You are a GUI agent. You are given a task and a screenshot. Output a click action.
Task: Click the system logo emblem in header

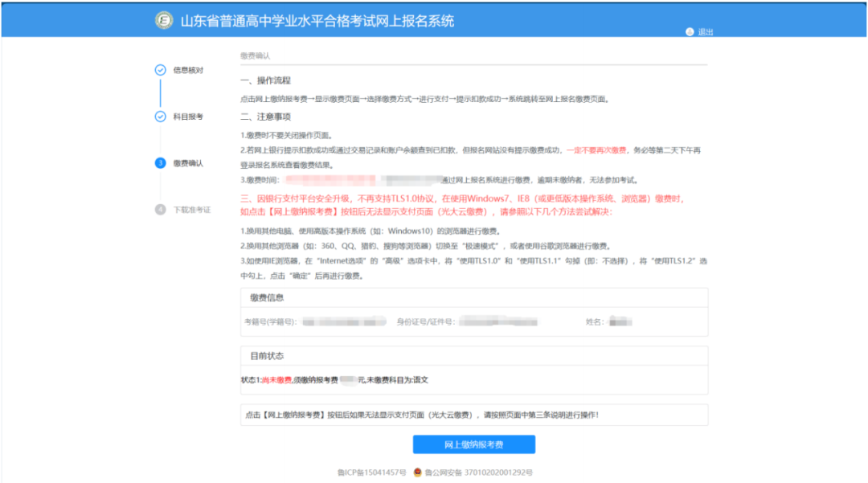(x=164, y=20)
